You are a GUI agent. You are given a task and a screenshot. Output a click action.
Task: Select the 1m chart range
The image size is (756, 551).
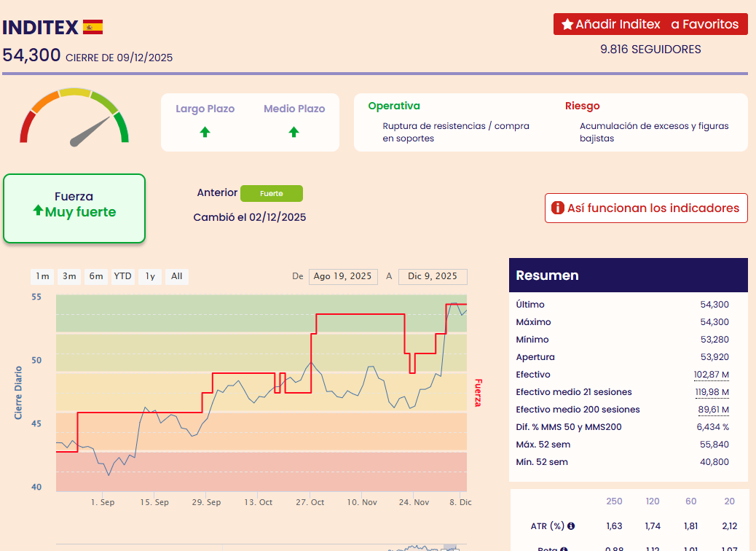[42, 276]
